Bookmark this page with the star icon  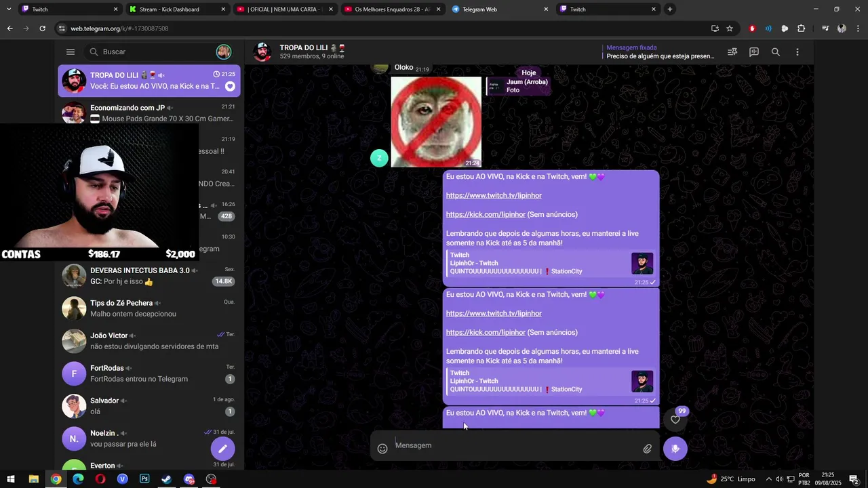pyautogui.click(x=730, y=28)
